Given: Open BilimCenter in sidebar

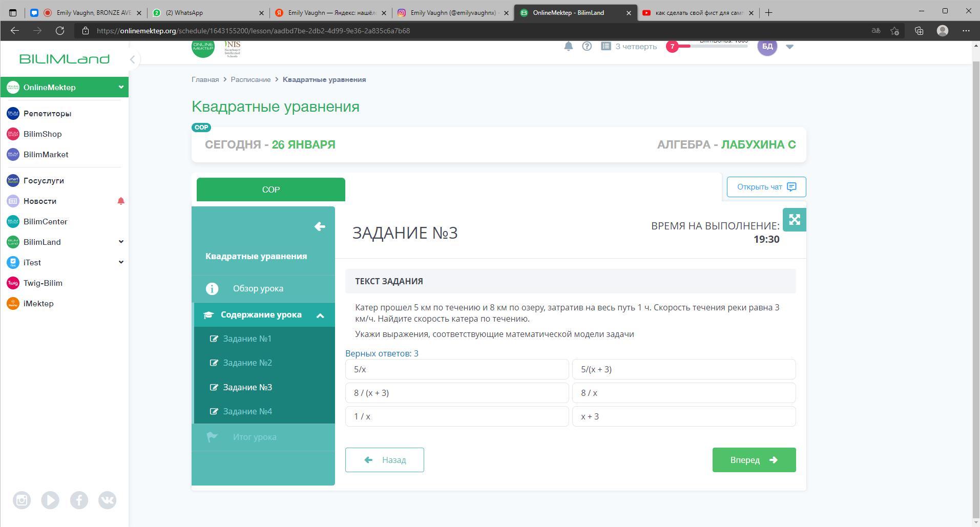Looking at the screenshot, I should pos(45,222).
